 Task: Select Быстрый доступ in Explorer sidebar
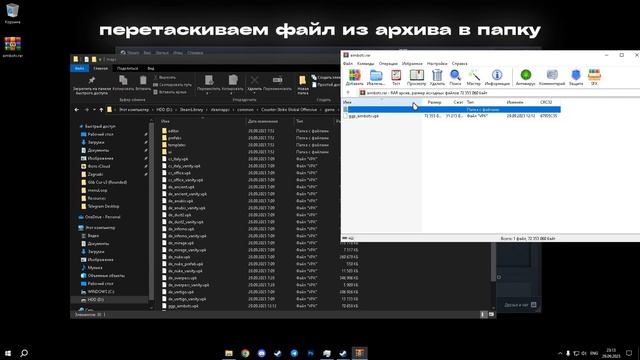100,127
